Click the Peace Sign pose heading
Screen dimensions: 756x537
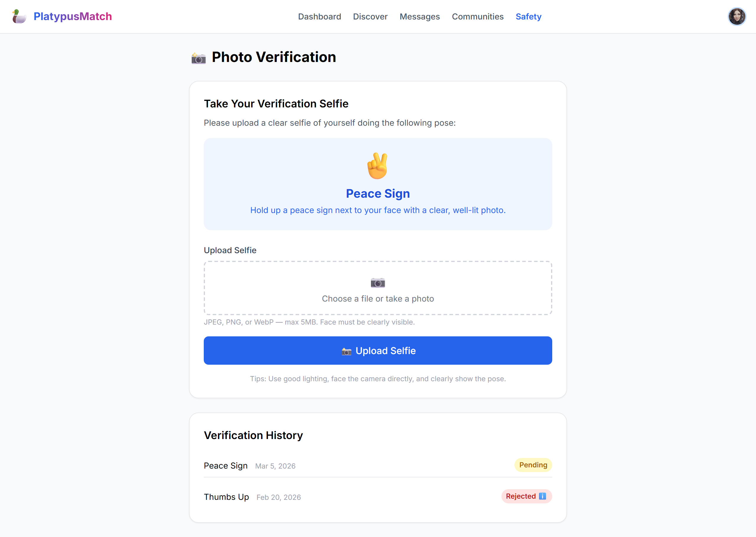point(377,194)
